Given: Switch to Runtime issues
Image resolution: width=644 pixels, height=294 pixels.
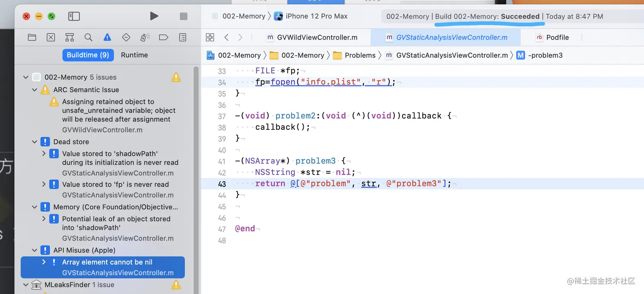Looking at the screenshot, I should 134,55.
